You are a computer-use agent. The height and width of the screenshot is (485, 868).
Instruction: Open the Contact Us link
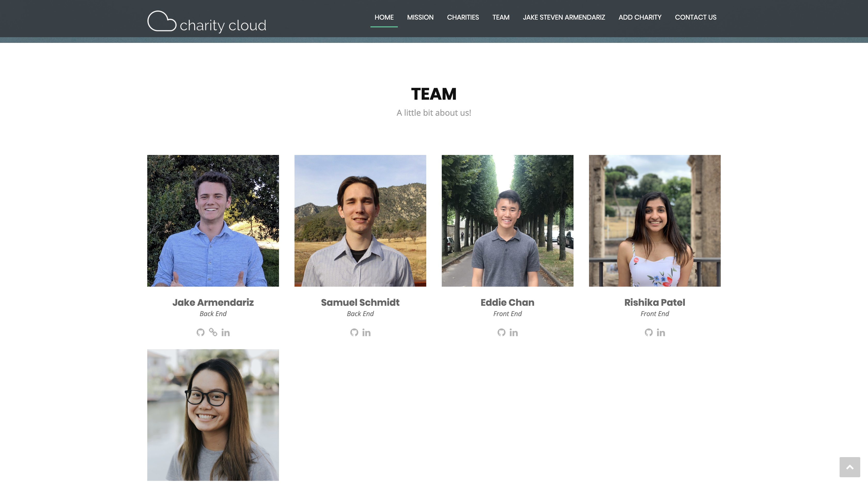point(695,17)
